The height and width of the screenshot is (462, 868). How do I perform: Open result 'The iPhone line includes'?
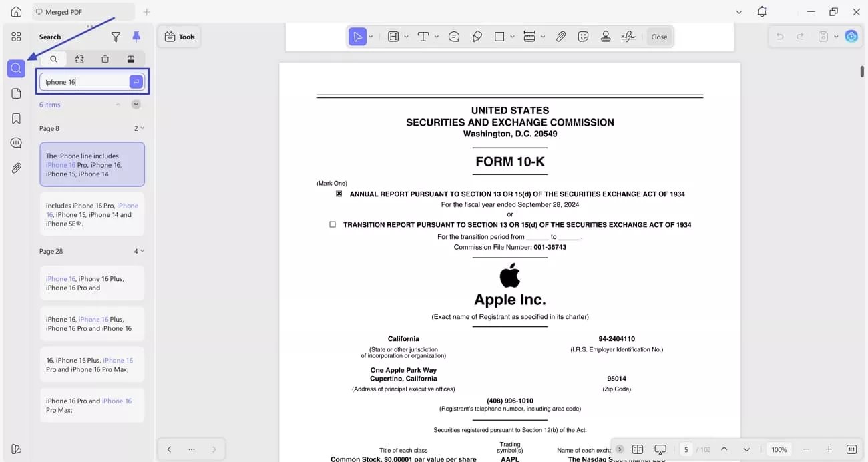pos(92,164)
